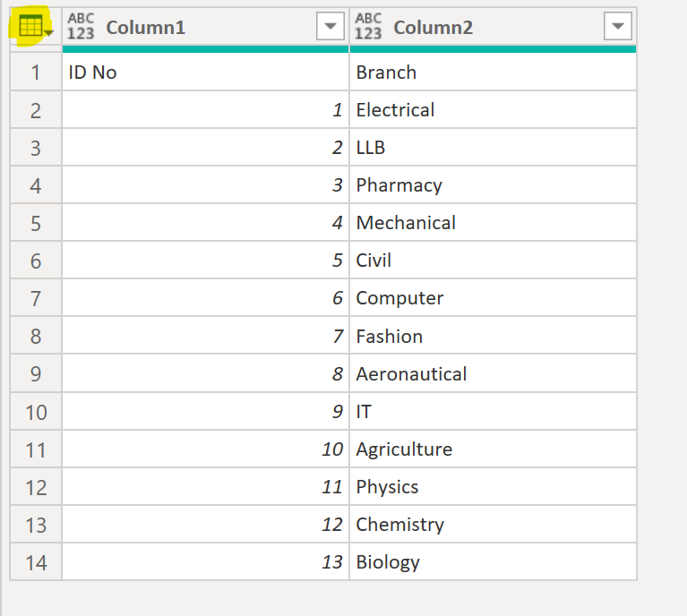
Task: Expand the Column1 filter dropdown
Action: click(331, 28)
